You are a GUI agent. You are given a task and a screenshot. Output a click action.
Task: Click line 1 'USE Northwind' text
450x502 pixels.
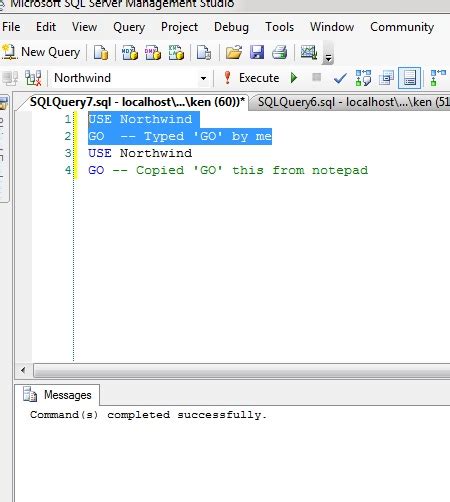(x=140, y=119)
